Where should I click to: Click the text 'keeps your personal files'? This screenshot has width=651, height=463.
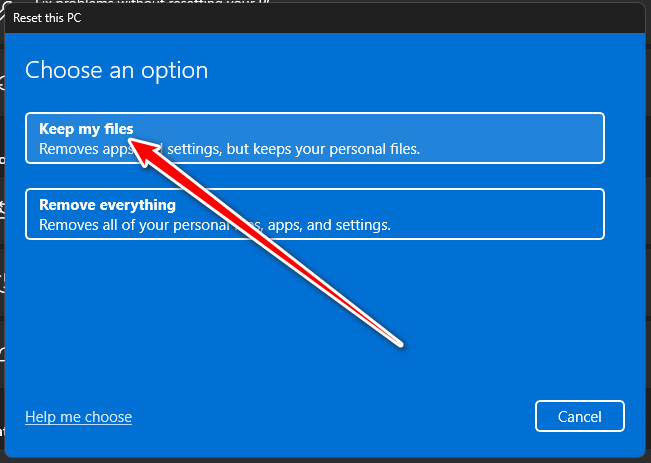pos(342,149)
